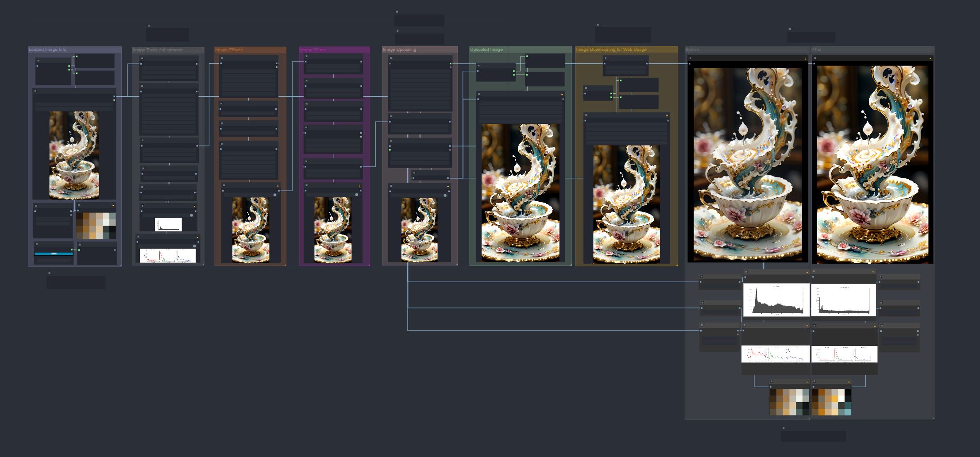Pick the bright yellow-orange swatch in After palette

835,398
